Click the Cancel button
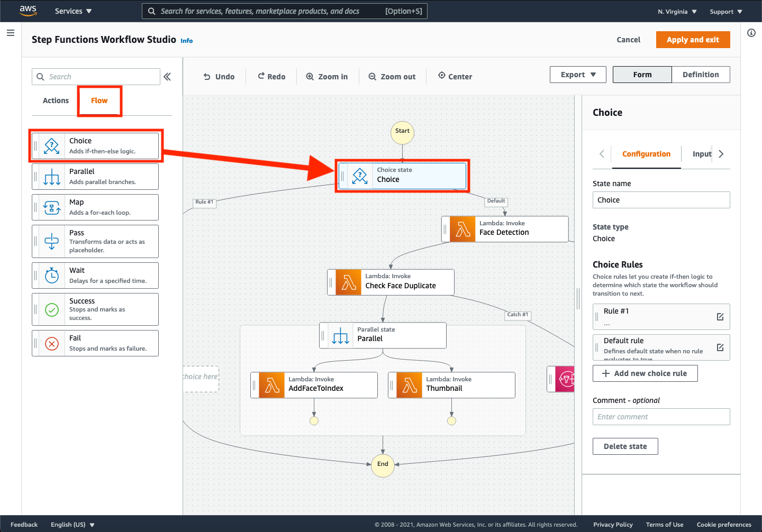This screenshot has width=762, height=532. pyautogui.click(x=628, y=40)
